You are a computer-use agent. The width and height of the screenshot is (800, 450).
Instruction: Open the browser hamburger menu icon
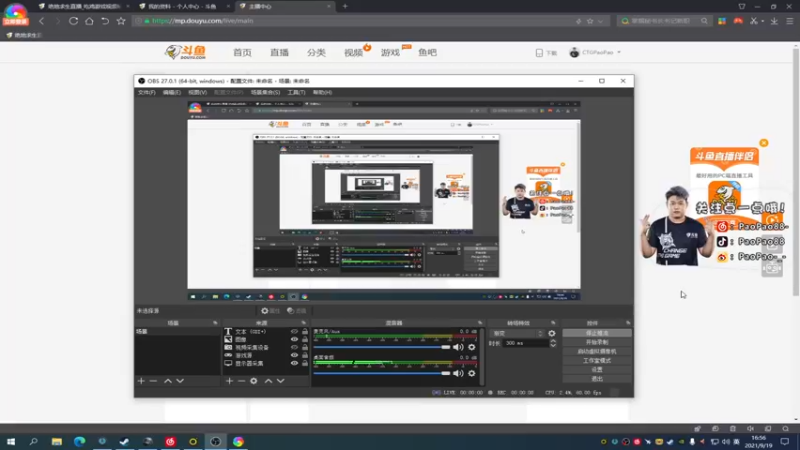pos(789,21)
